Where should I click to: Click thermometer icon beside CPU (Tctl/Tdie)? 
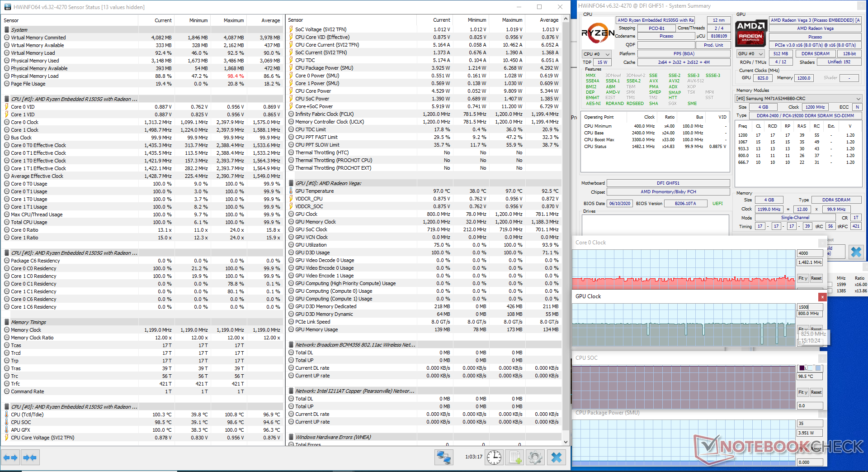point(7,415)
